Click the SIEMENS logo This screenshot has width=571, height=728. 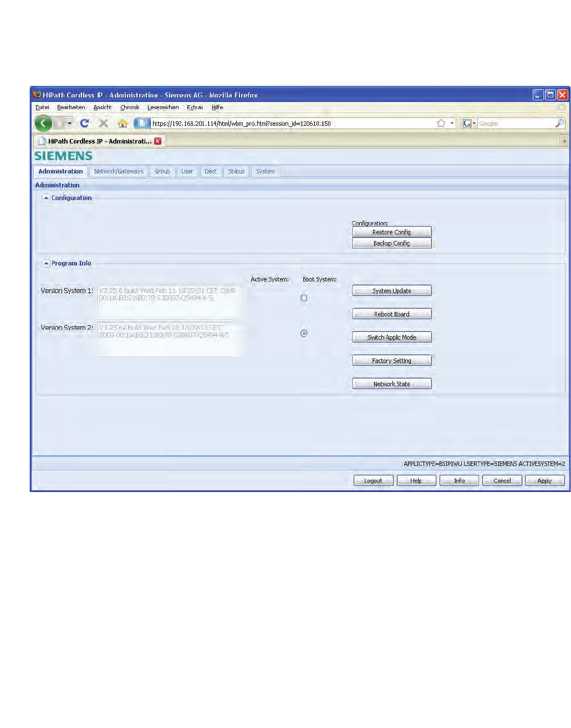tap(63, 156)
